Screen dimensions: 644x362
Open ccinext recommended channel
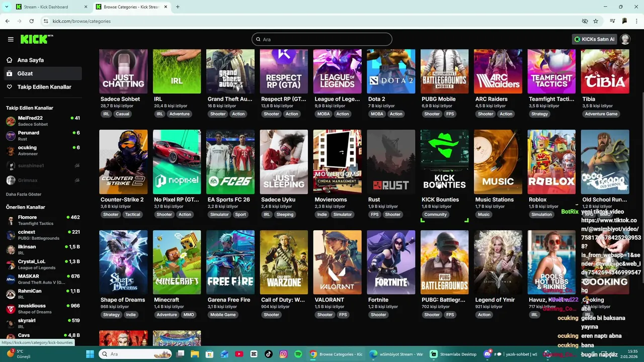(43, 235)
